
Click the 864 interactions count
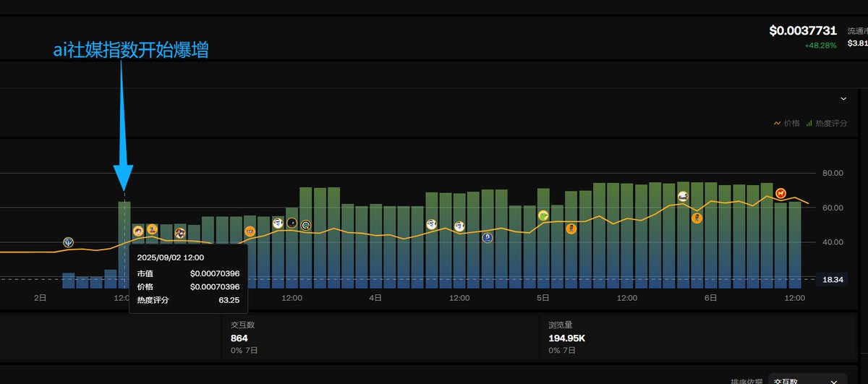(x=239, y=338)
